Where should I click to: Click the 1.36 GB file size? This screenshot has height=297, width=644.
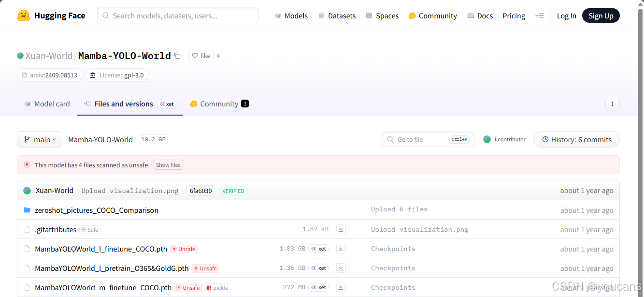(x=292, y=268)
